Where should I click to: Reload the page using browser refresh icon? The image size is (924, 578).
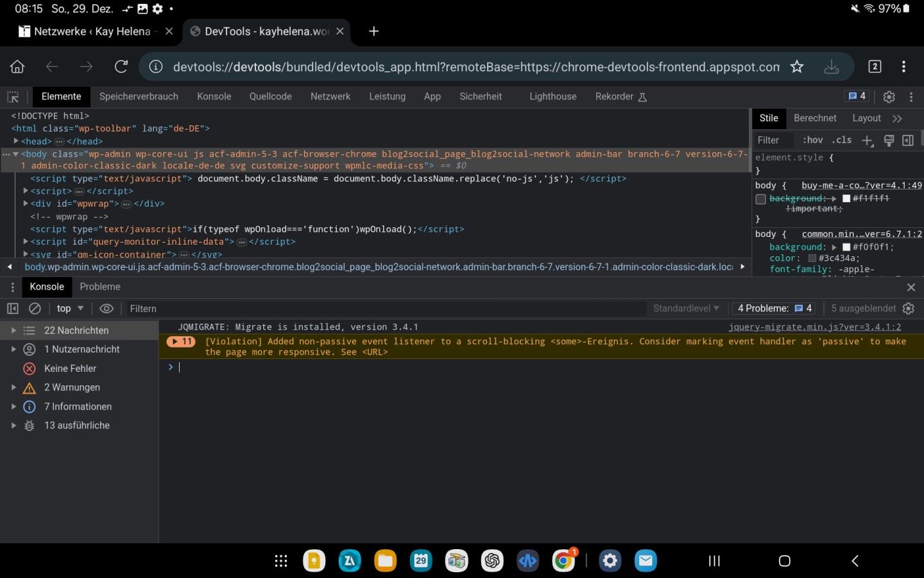click(121, 67)
